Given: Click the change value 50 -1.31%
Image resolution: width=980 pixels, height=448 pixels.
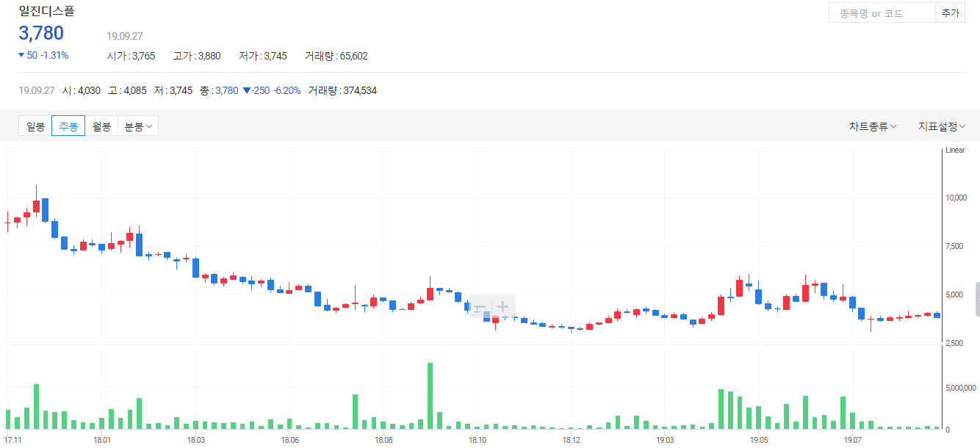Looking at the screenshot, I should click(43, 55).
